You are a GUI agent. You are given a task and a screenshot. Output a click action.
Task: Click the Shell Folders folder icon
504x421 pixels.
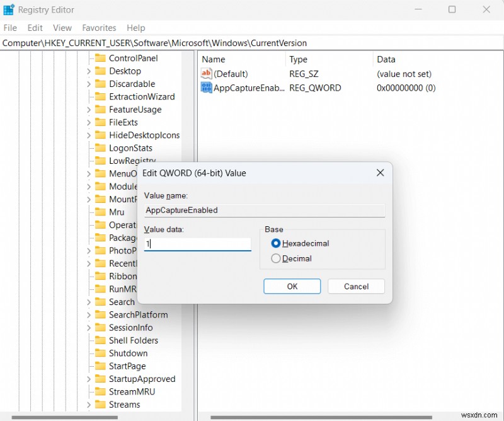pos(101,340)
